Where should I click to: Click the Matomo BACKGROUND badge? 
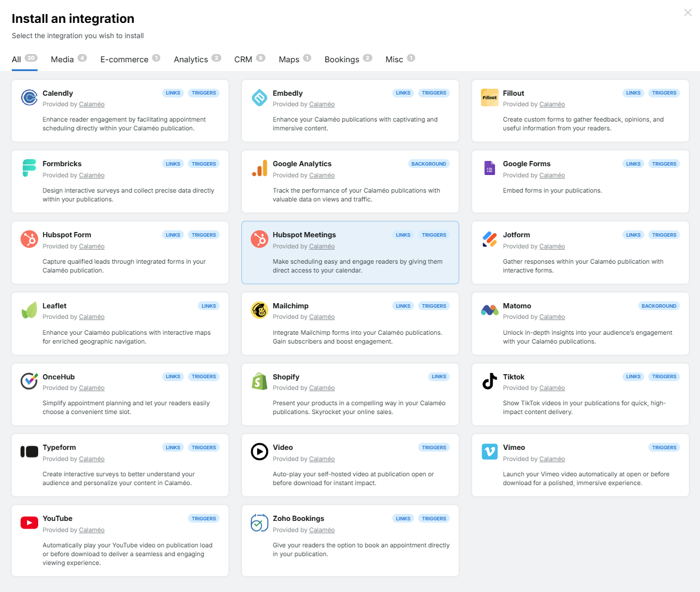(x=659, y=306)
